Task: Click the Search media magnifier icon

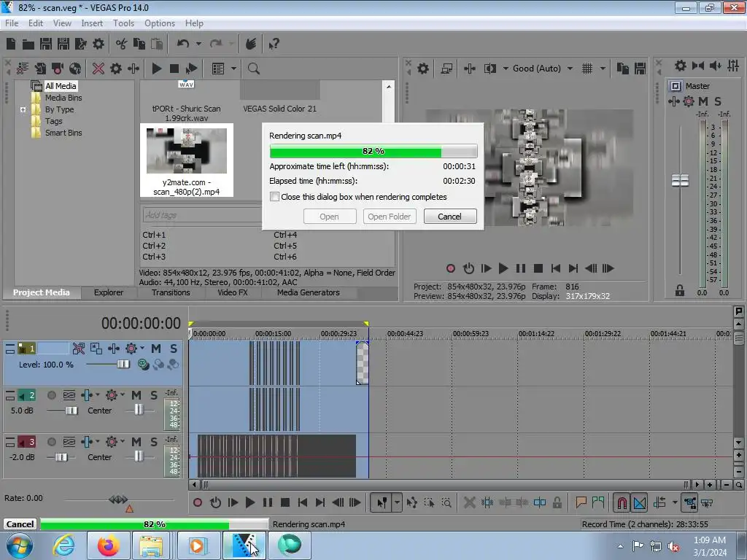Action: click(254, 69)
